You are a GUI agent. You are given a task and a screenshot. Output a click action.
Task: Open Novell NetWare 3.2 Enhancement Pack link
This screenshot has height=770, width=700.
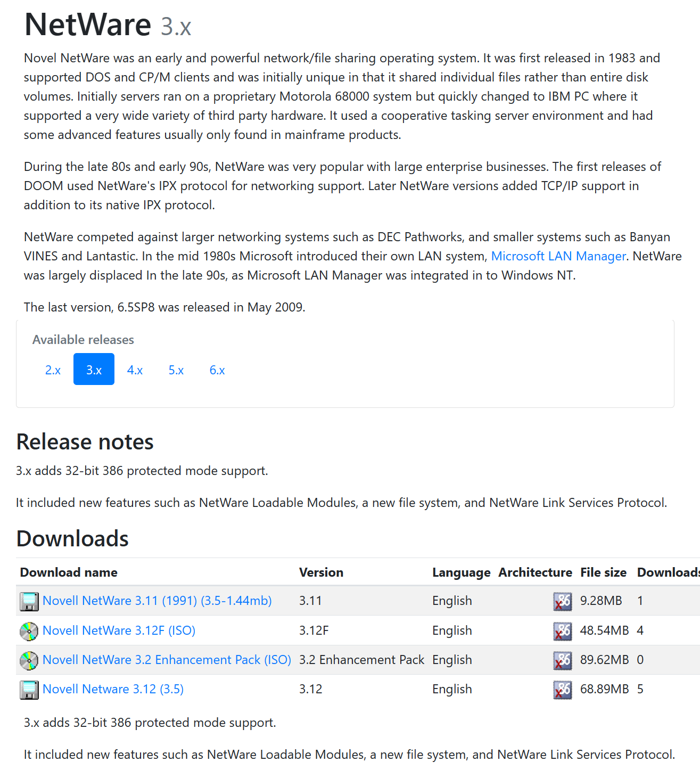167,660
